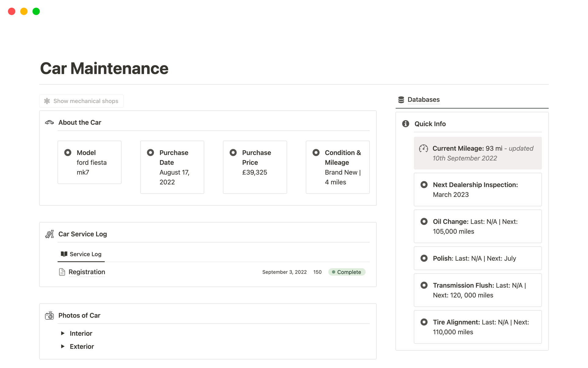Viewport: 588px width, 368px height.
Task: Select the Complete status badge on Registration
Action: [346, 272]
